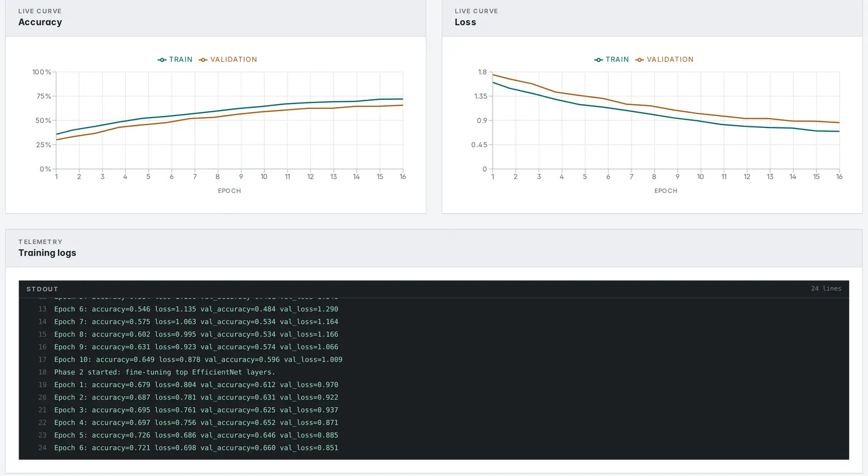Click the STDOUT label in log panel

pyautogui.click(x=42, y=289)
